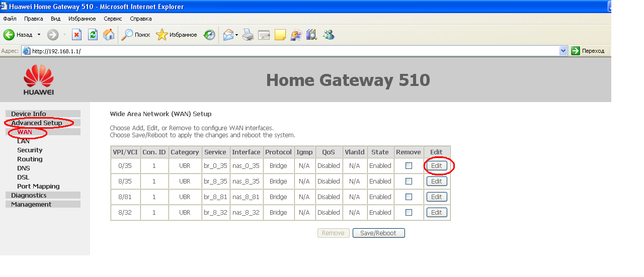Expand the Mail icon dropdown arrow

[237, 35]
